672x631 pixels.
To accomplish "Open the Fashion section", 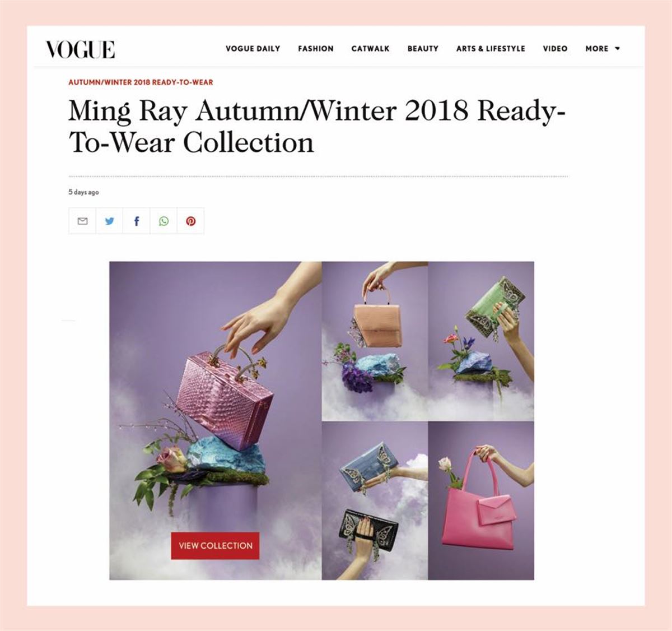I will pyautogui.click(x=315, y=49).
